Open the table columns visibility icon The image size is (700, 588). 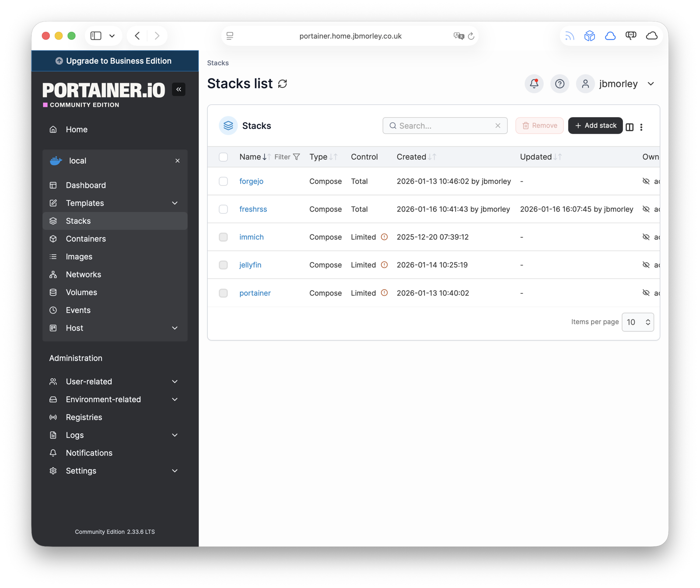tap(630, 127)
